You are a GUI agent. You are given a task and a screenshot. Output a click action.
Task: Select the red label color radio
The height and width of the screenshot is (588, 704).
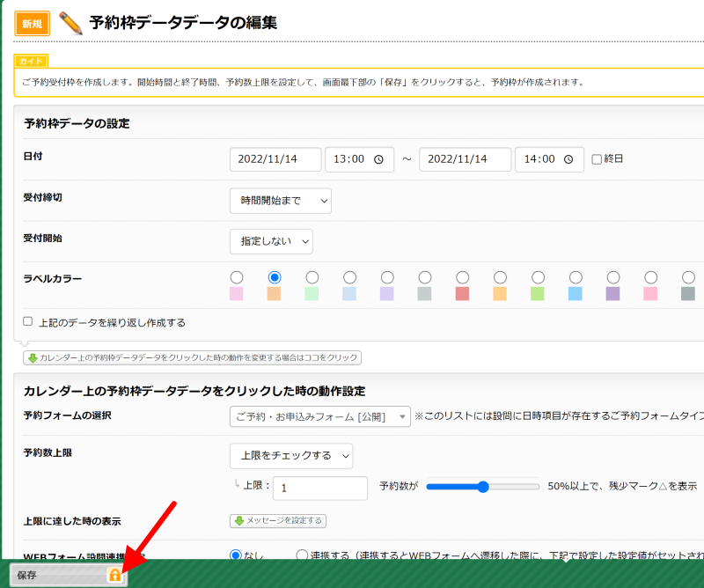tap(463, 277)
